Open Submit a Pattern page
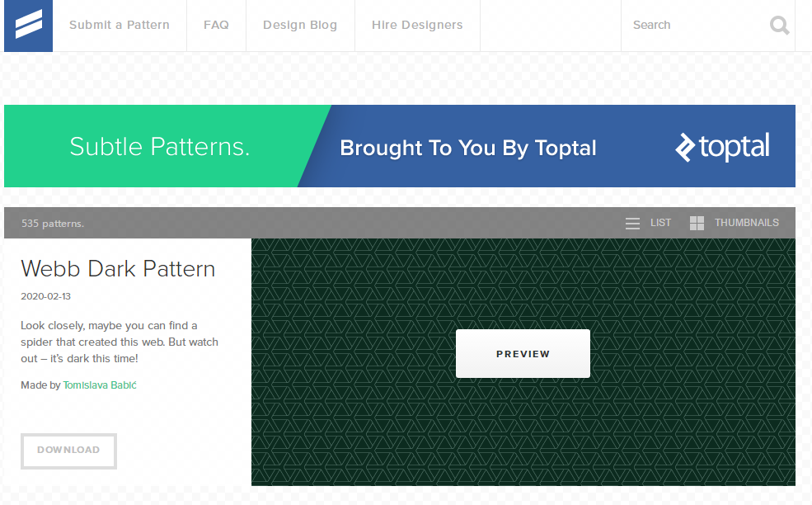812x505 pixels. click(x=120, y=25)
